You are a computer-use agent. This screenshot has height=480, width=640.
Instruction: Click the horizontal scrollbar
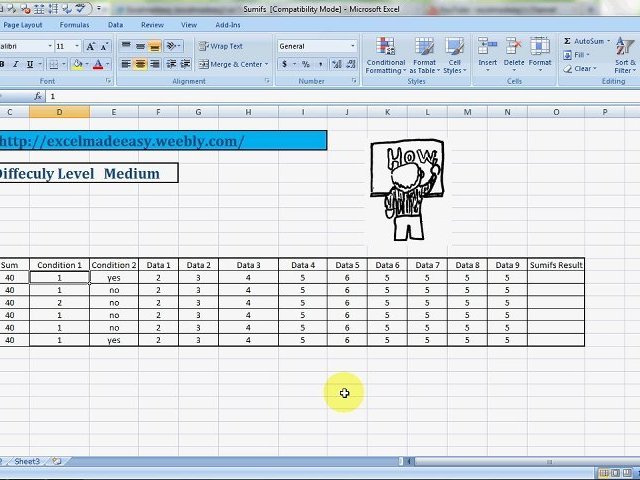point(527,462)
